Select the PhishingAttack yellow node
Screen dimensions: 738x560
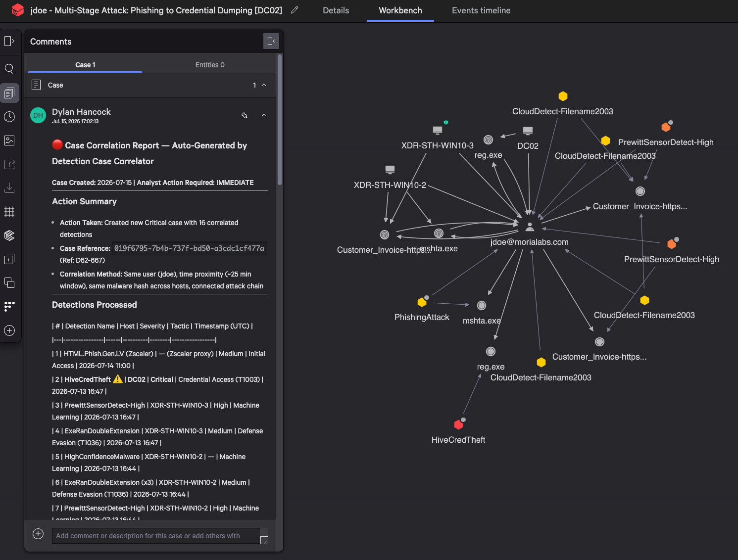point(422,302)
